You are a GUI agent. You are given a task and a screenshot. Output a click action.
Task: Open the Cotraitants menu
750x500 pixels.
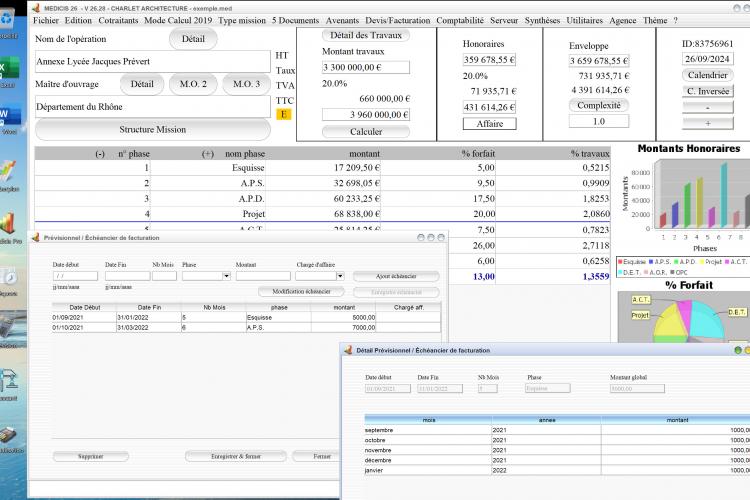[x=118, y=21]
